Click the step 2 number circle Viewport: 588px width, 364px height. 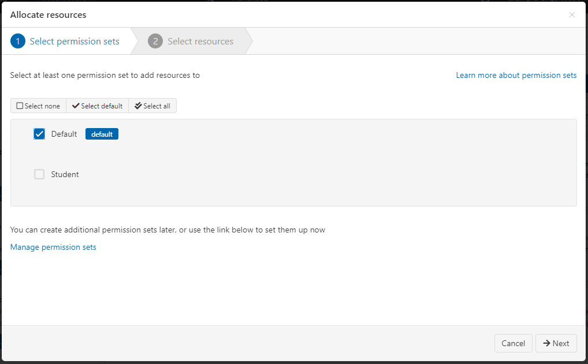[155, 42]
